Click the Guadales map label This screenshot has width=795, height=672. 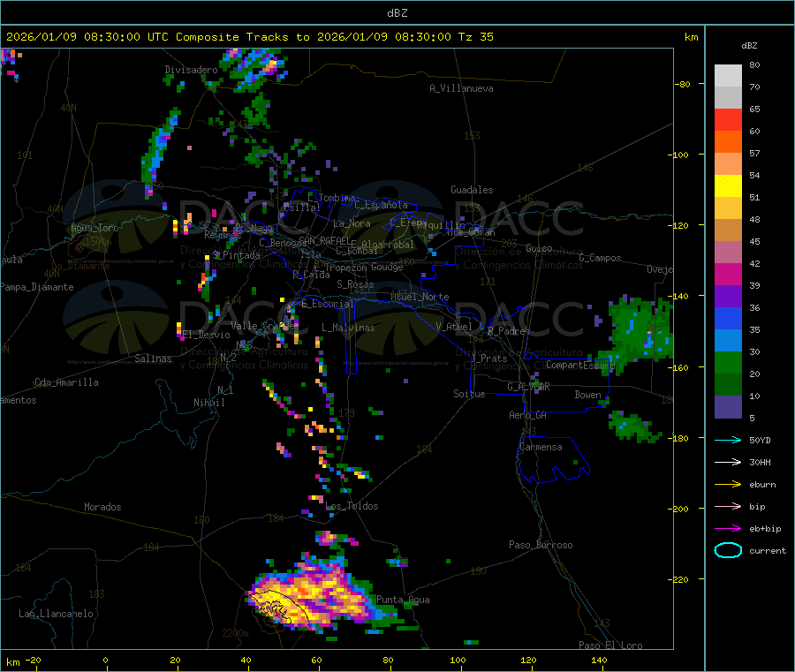click(472, 190)
